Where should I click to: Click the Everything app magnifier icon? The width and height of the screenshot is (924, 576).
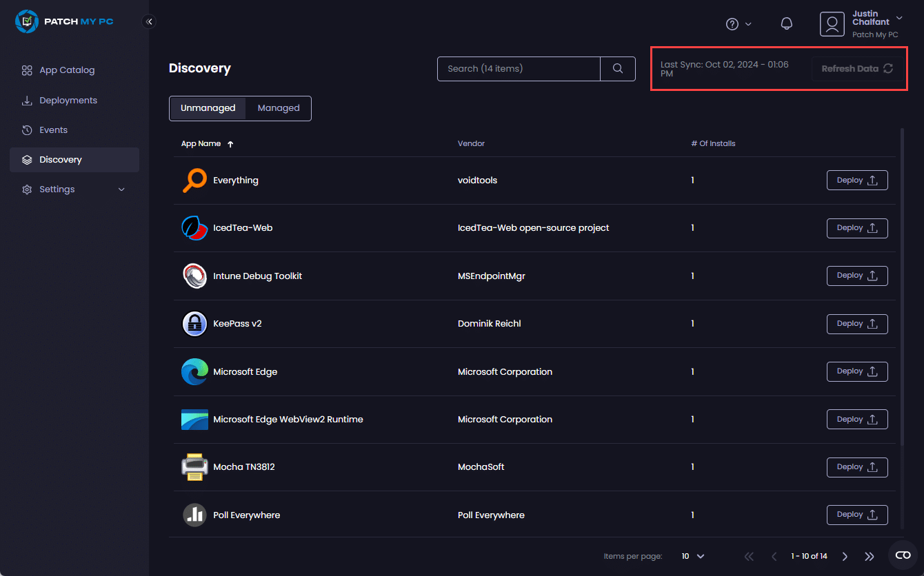194,181
